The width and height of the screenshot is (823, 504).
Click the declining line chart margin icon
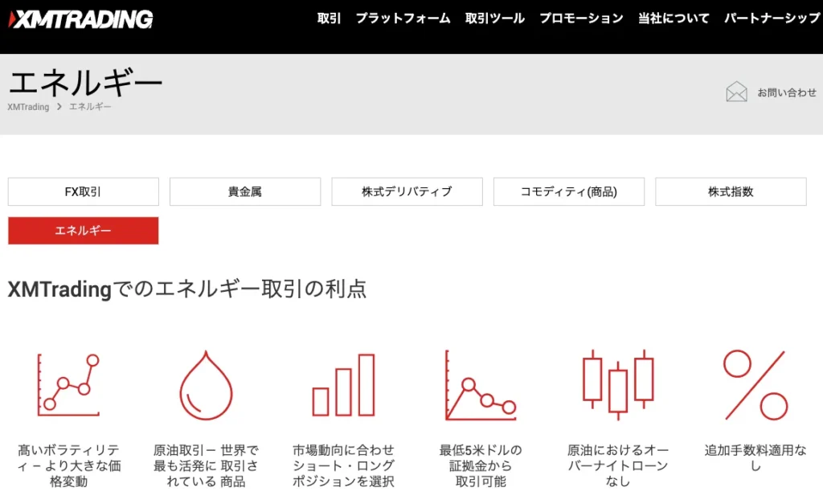(x=481, y=385)
